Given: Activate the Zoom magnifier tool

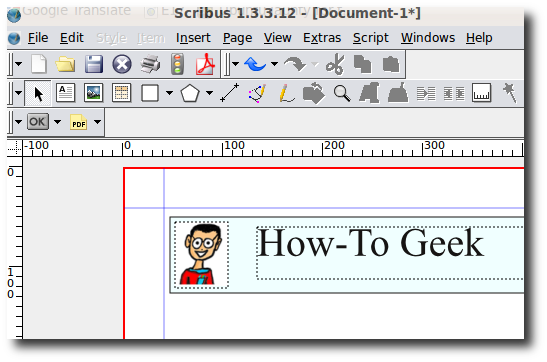Looking at the screenshot, I should coord(342,93).
